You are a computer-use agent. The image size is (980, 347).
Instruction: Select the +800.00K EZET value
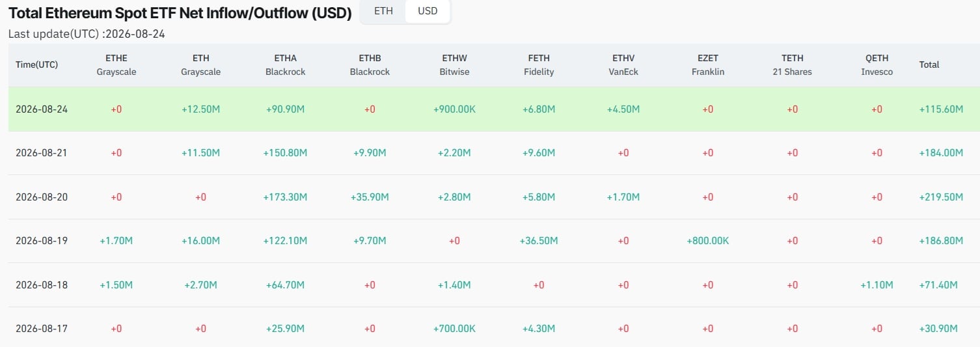click(x=708, y=241)
